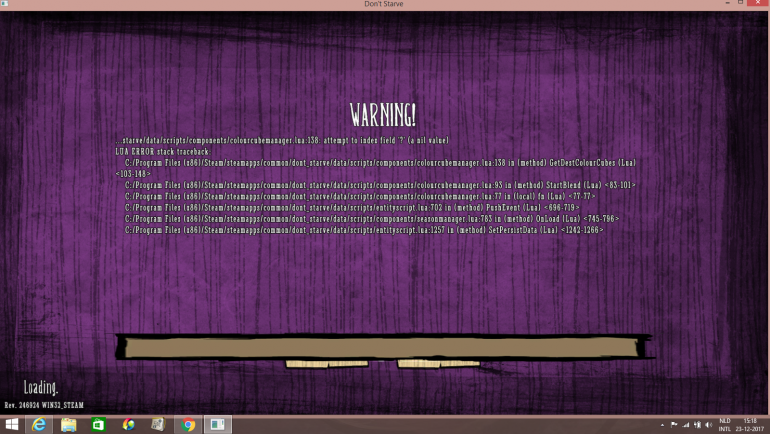Open the Windows Start button

tap(11, 425)
